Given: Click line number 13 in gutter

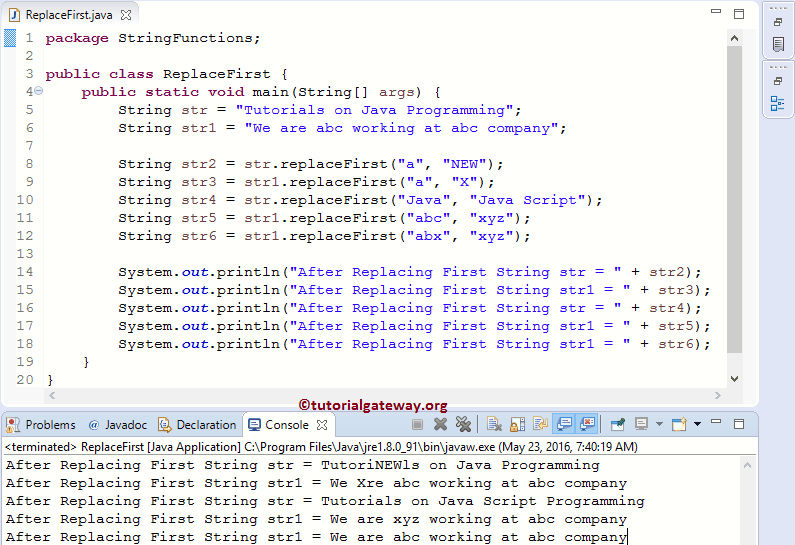Looking at the screenshot, I should [25, 254].
